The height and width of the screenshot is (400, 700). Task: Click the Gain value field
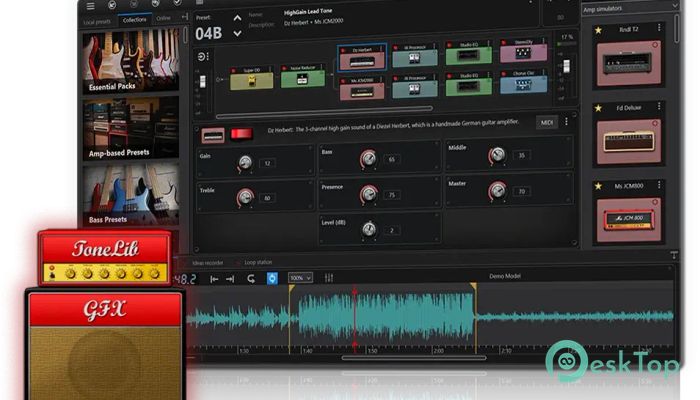(267, 163)
